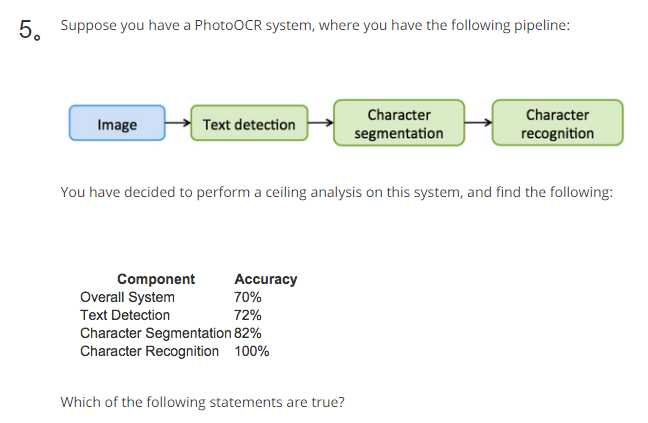Select the Character Recognition table row label
The image size is (648, 423).
click(149, 351)
